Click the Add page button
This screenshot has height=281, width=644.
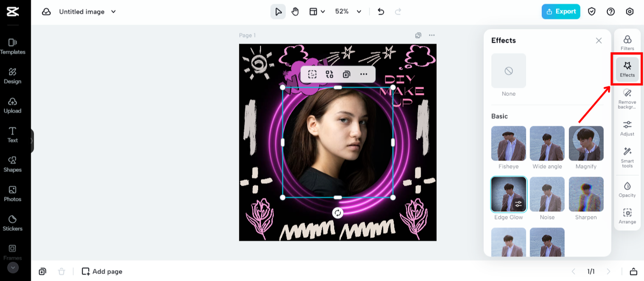click(x=102, y=271)
